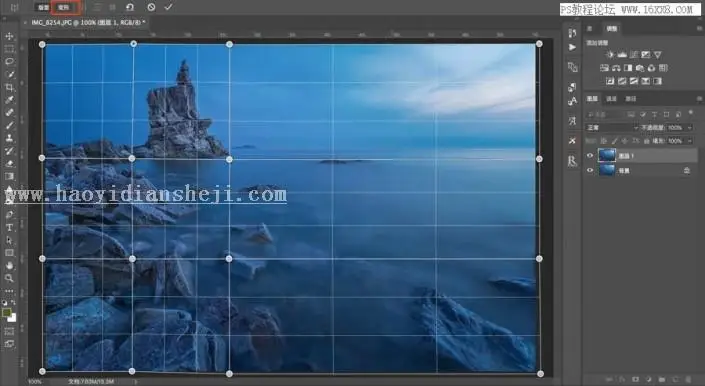Select the Zoom tool
705x386 pixels.
tap(9, 278)
